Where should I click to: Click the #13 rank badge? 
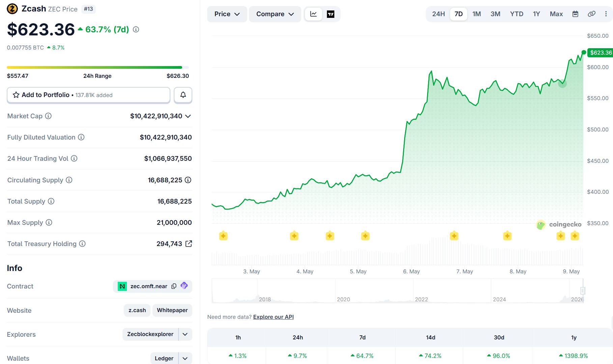point(88,9)
